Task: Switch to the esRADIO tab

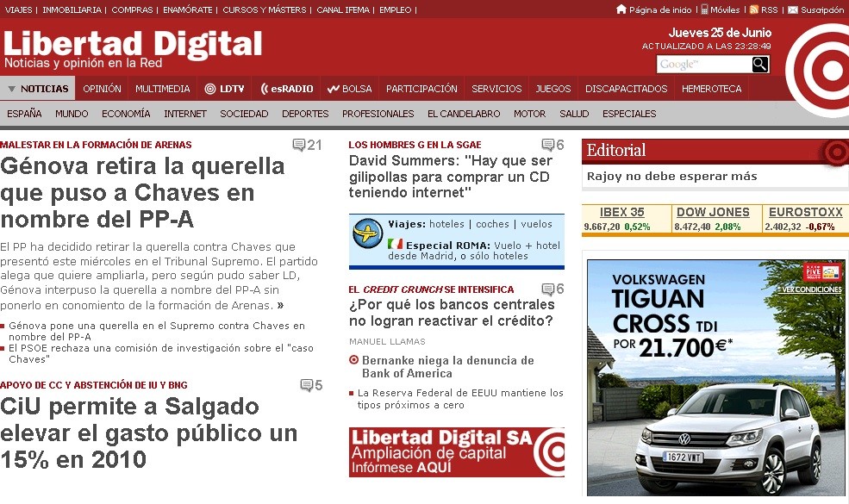Action: [x=287, y=89]
